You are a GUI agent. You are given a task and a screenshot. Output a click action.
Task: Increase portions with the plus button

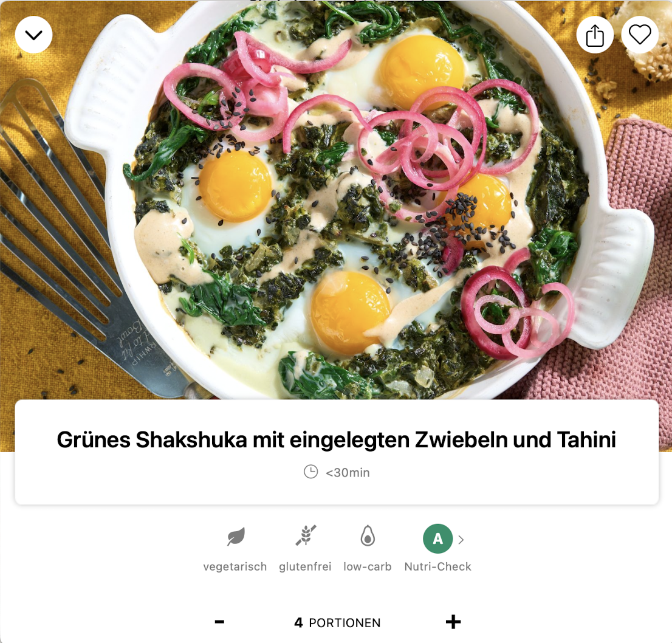coord(453,622)
